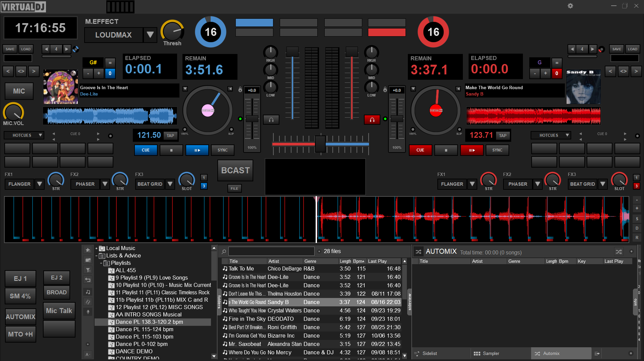
Task: Toggle the pitch lock padlock on the left deck
Action: pos(240,89)
